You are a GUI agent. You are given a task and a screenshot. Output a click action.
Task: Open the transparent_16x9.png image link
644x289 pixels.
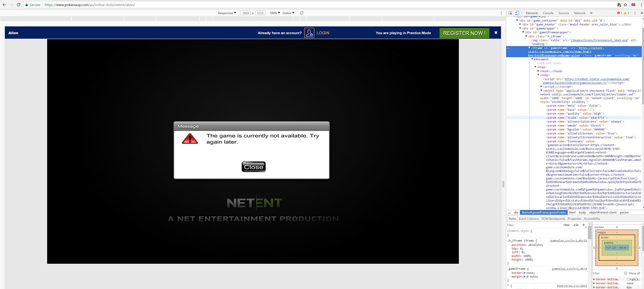coord(599,40)
